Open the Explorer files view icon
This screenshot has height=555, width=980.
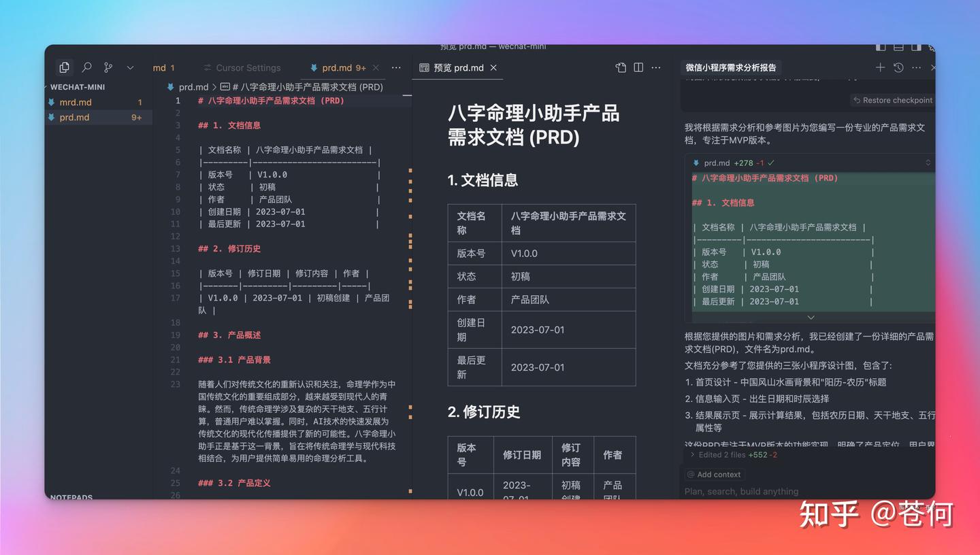(x=64, y=67)
